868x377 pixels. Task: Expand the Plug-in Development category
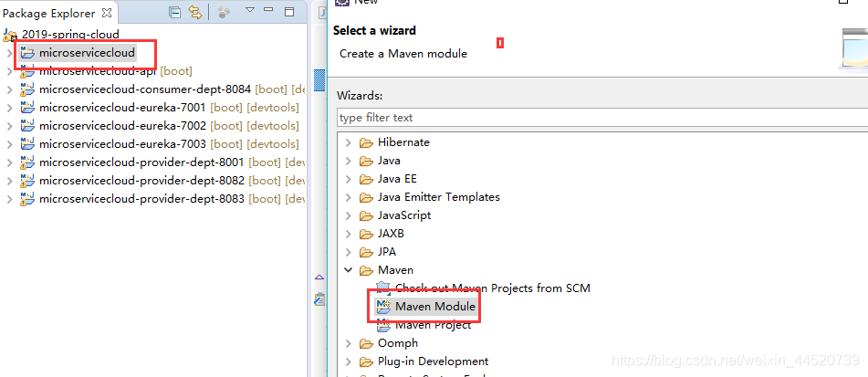pos(348,362)
